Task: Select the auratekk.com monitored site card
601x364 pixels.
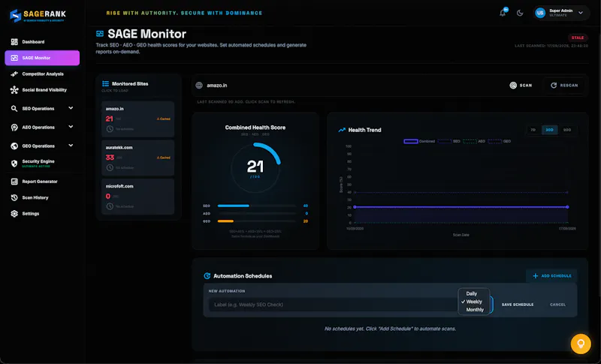Action: 138,158
